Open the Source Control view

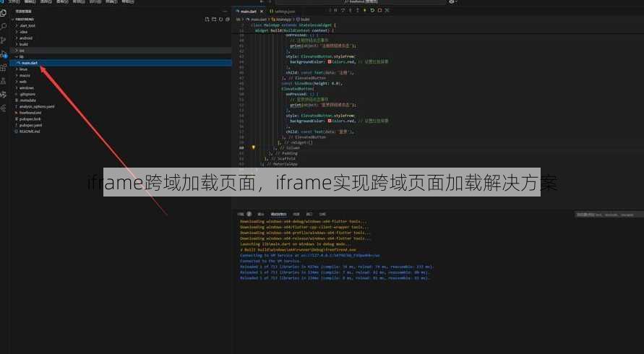point(4,40)
